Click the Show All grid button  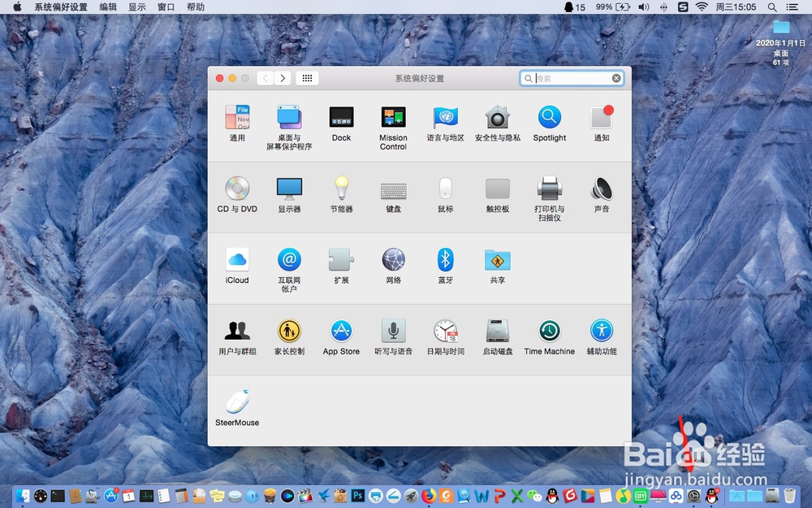pos(307,78)
